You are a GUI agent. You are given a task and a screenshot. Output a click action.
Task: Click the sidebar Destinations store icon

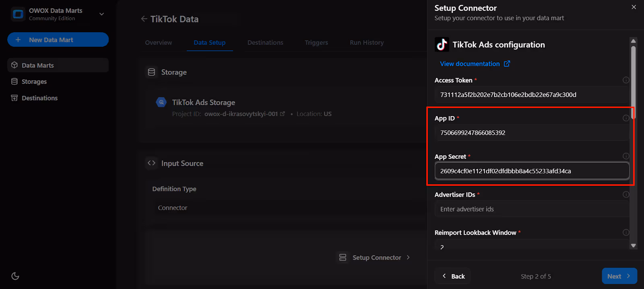[14, 98]
